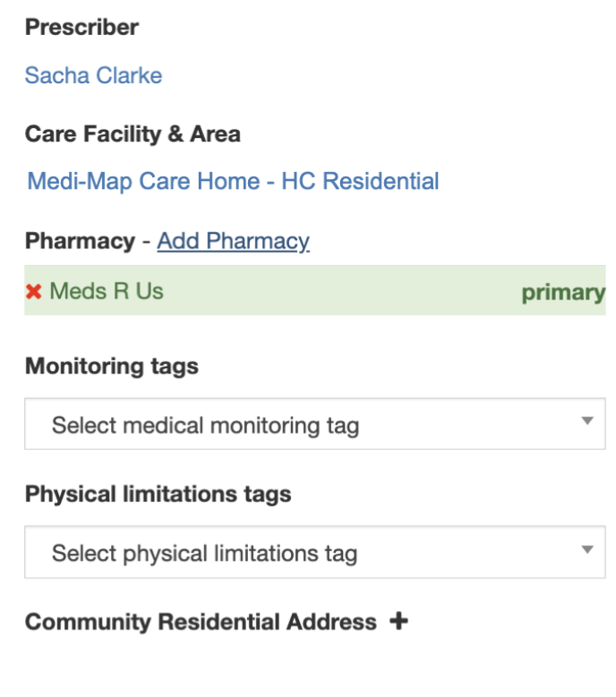Click blank space inside physical limitations box
Screen dimensions: 616x697
466,554
